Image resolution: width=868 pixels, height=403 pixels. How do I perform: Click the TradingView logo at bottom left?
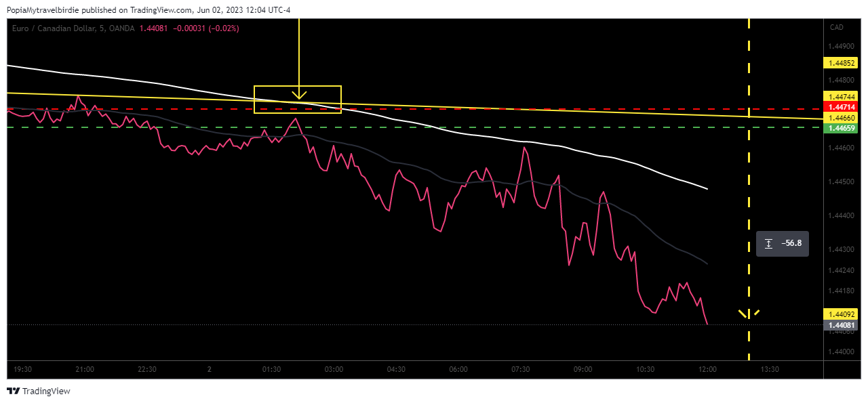[39, 391]
